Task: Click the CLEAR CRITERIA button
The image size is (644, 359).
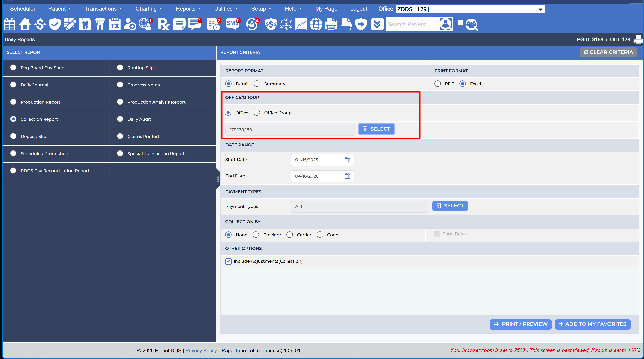Action: point(608,52)
